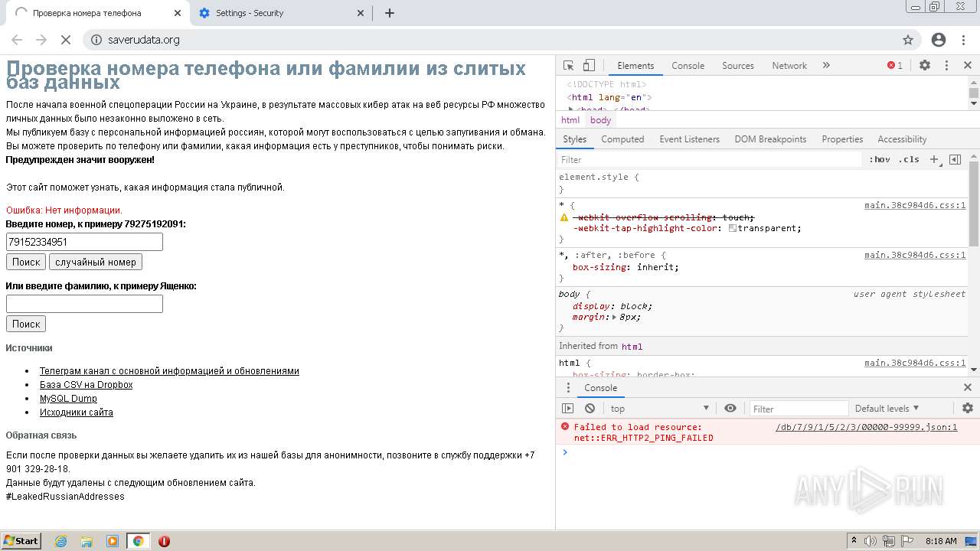Viewport: 980px width, 551px height.
Task: Launch Internet Explorer from taskbar
Action: tap(61, 541)
